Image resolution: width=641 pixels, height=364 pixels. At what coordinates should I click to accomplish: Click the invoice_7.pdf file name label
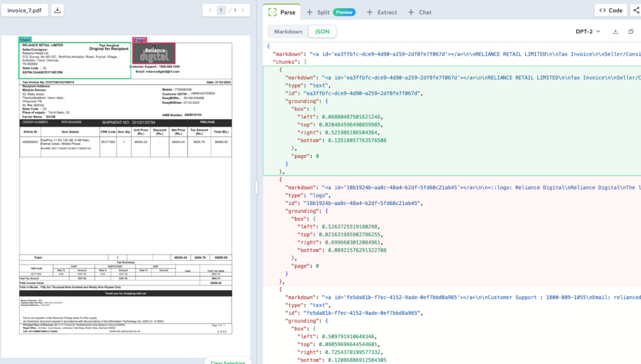(24, 11)
